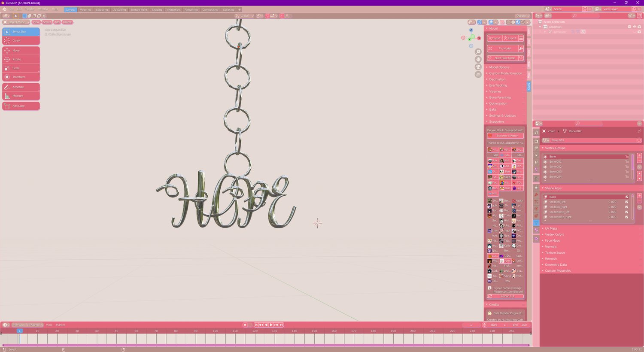Open the viewport Add menu
The width and height of the screenshot is (644, 352).
57,22
